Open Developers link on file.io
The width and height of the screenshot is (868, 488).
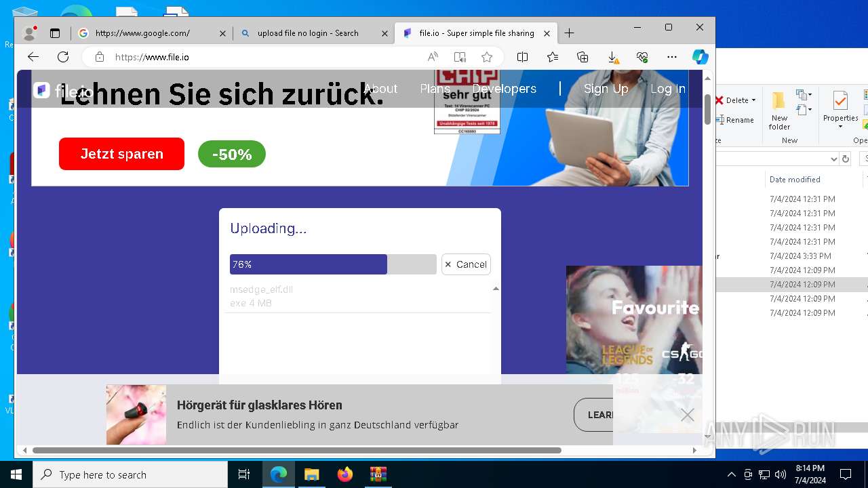point(504,89)
